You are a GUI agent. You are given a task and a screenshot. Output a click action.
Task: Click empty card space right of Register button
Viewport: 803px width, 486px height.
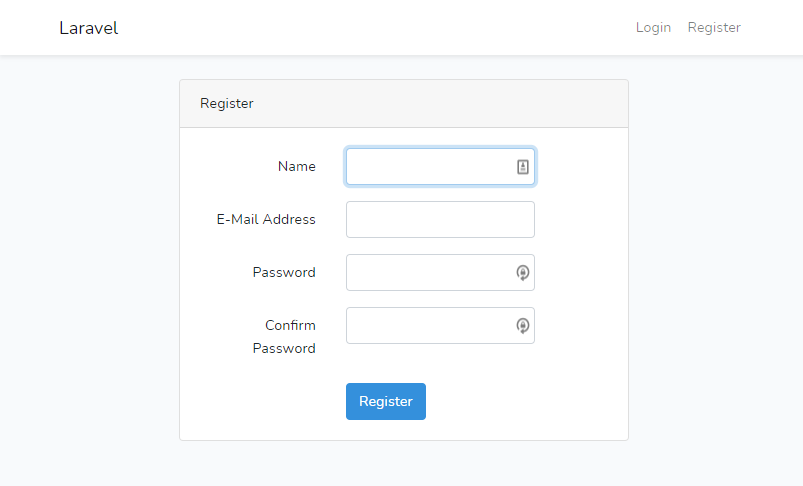pyautogui.click(x=530, y=401)
